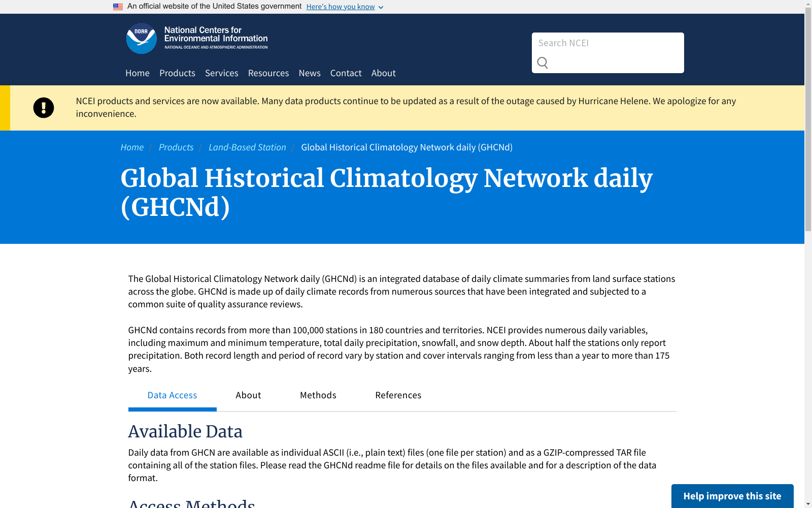Open the Resources navigation menu
This screenshot has height=508, width=812.
pos(268,73)
